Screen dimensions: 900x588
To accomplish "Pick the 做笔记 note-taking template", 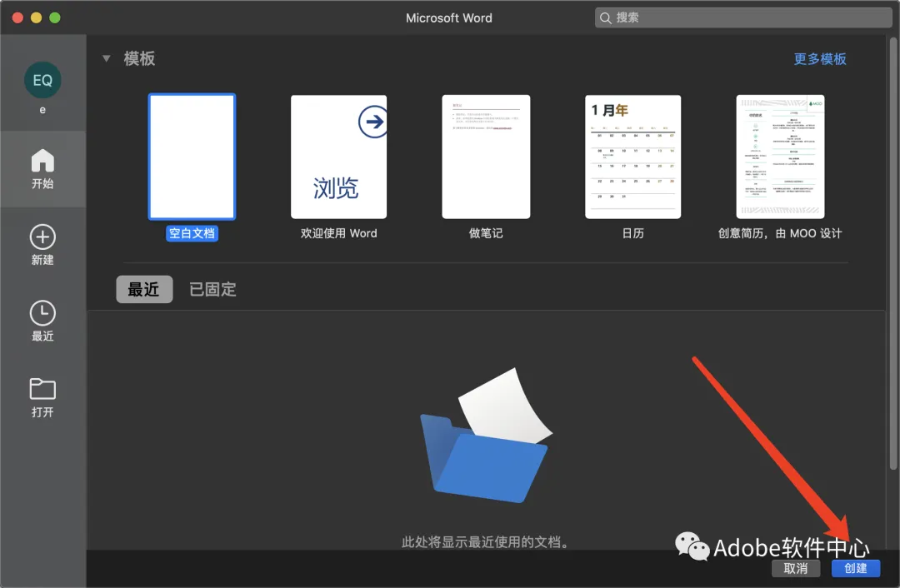I will coord(486,157).
